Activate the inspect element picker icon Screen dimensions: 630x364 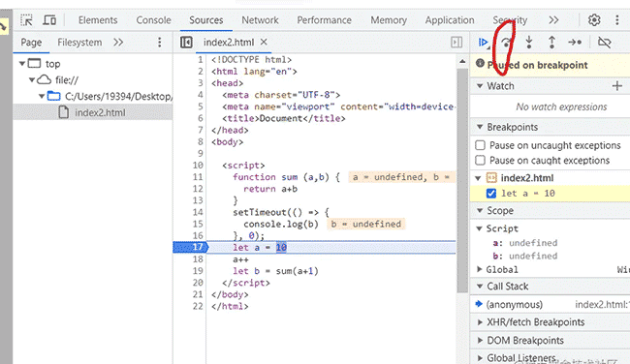[26, 20]
